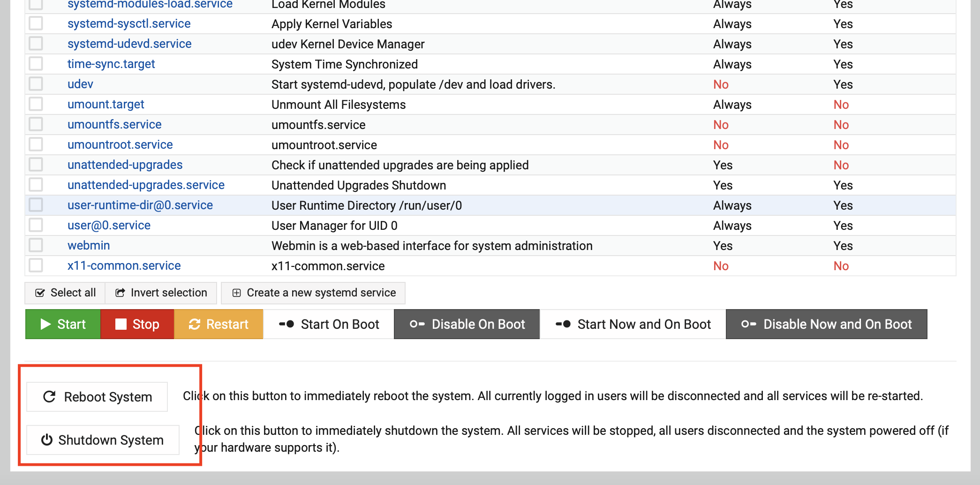980x485 pixels.
Task: Open the systemd-udevd.service link
Action: click(x=129, y=44)
